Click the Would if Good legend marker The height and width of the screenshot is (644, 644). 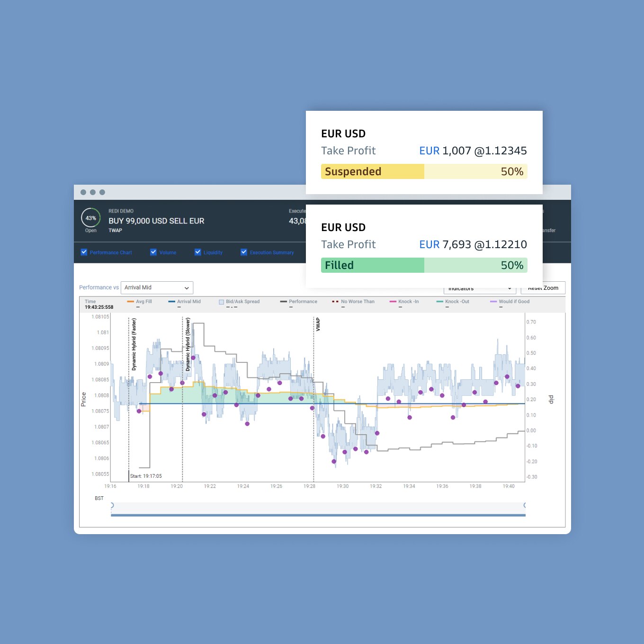[x=493, y=302]
